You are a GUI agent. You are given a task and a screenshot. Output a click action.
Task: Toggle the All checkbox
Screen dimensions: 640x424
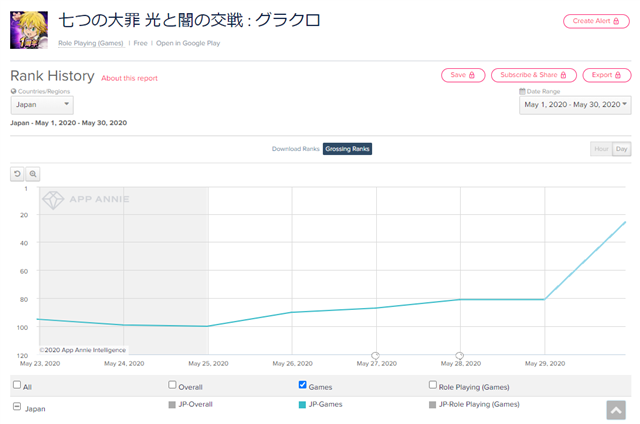click(17, 385)
